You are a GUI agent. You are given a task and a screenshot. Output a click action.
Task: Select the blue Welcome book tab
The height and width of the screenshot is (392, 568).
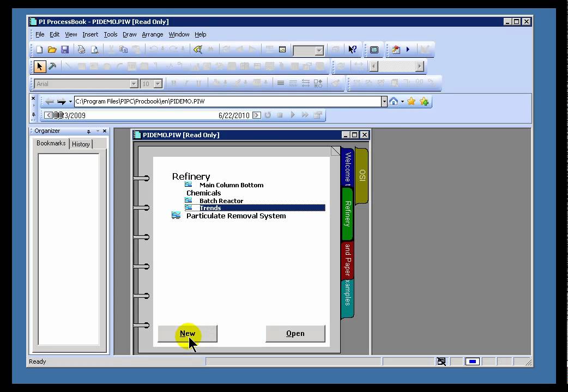click(x=347, y=168)
